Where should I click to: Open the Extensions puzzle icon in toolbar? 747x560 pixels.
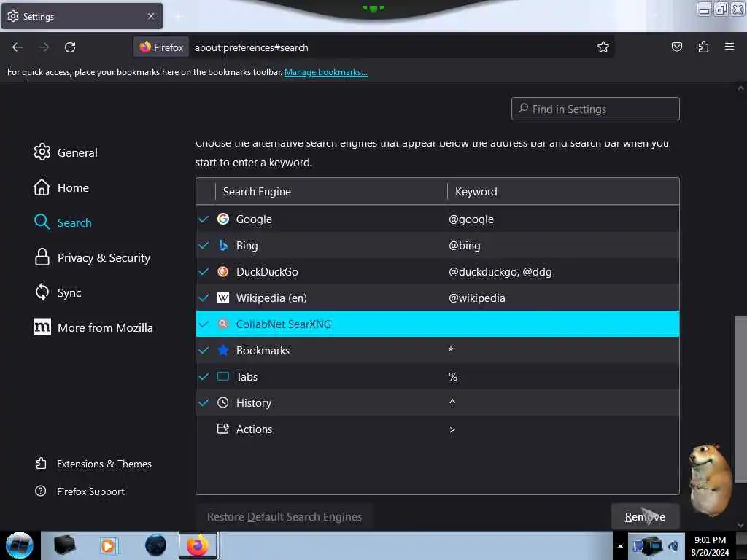pos(703,47)
